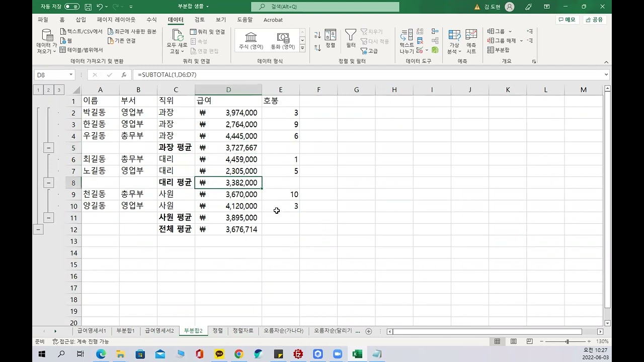Open the 보기 ribbon tab

pos(221,20)
